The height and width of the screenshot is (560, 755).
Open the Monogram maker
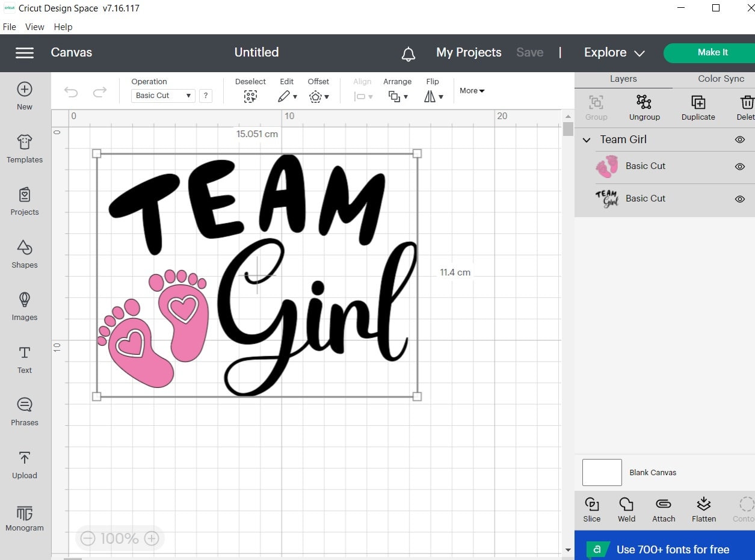point(24,518)
